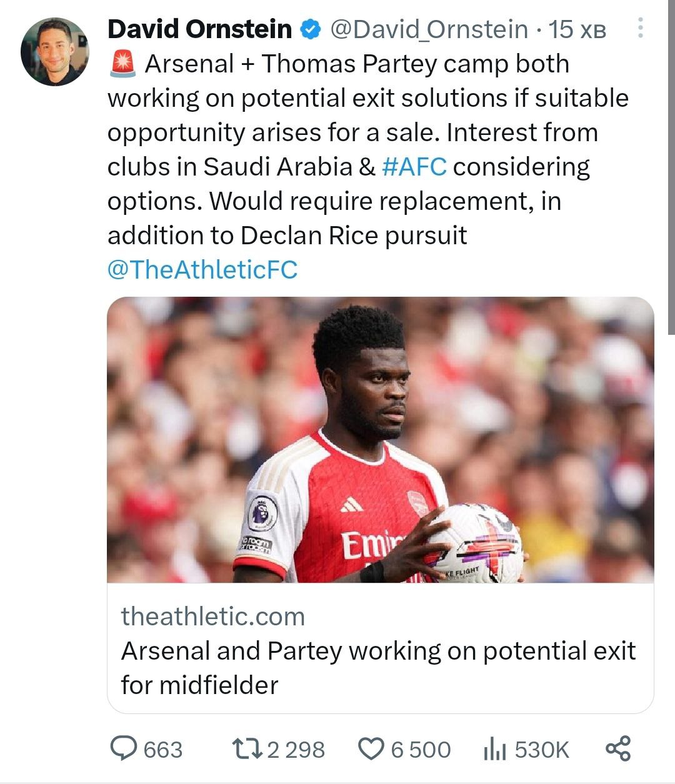Screen dimensions: 675x784
Task: Open the Thomas Partey article image
Action: click(x=380, y=439)
